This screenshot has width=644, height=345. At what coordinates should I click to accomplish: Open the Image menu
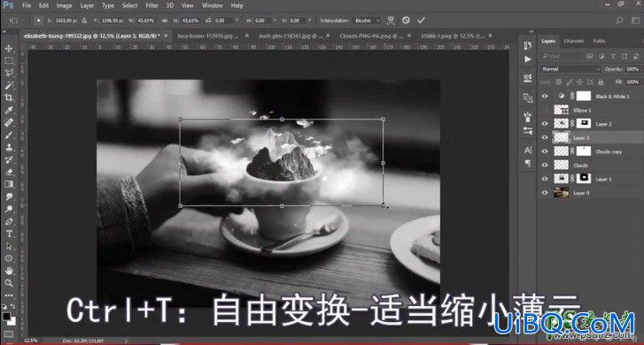coord(64,5)
